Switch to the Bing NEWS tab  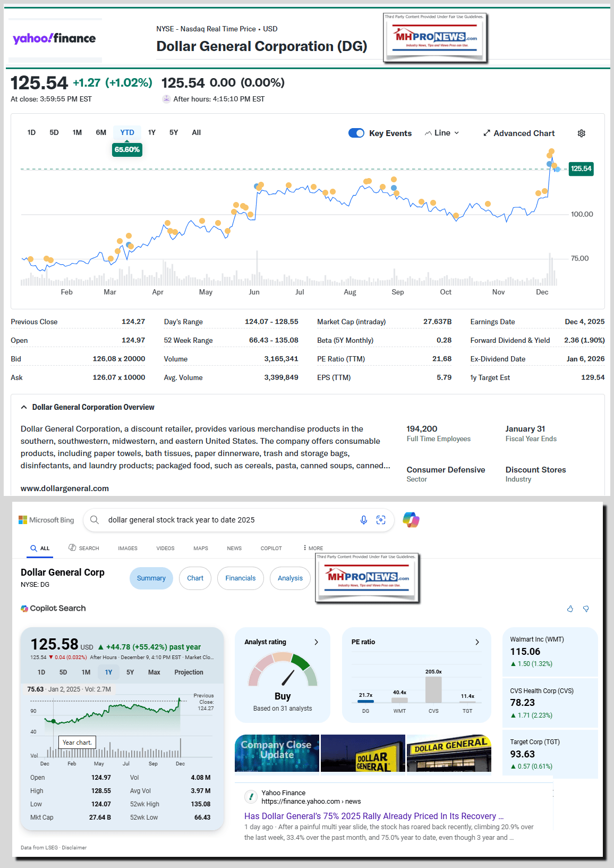click(234, 548)
